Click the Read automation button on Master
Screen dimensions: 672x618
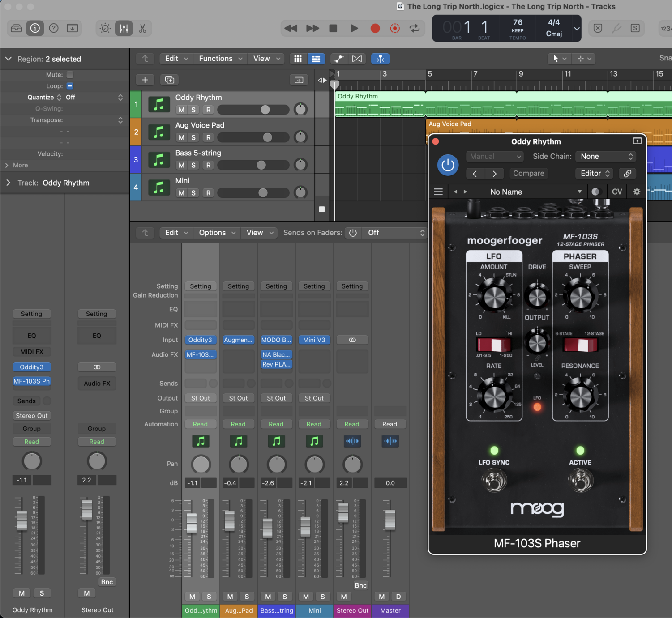(x=390, y=424)
